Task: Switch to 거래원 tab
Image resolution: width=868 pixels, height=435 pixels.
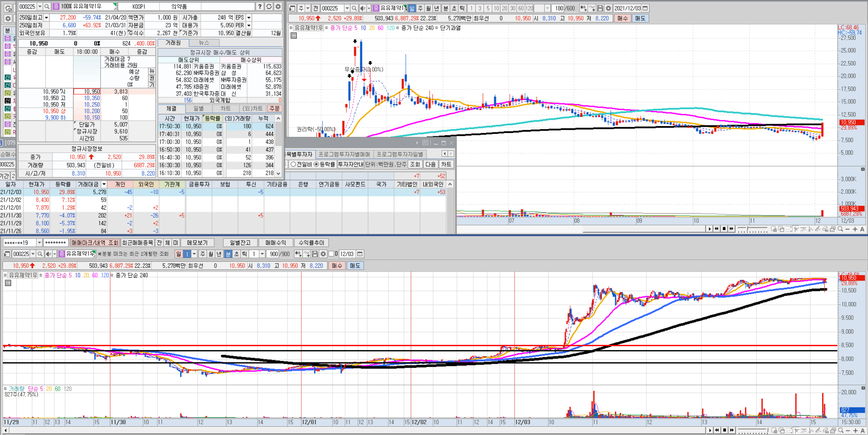Action: pyautogui.click(x=173, y=43)
